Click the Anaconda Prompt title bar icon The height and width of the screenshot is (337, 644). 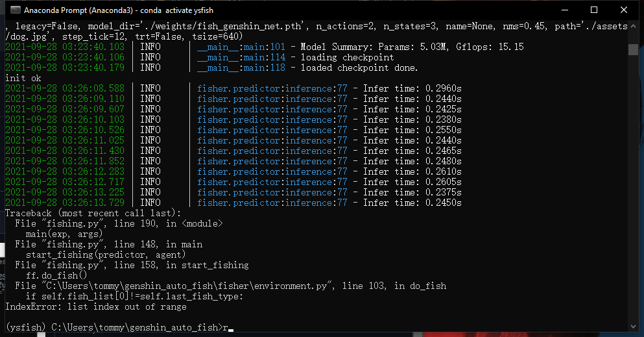(x=15, y=10)
